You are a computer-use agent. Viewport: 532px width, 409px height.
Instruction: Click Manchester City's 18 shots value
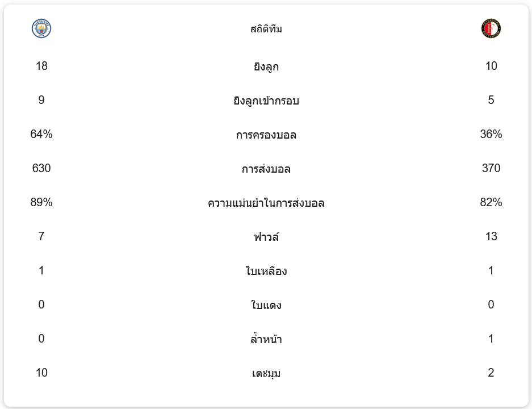click(x=41, y=66)
